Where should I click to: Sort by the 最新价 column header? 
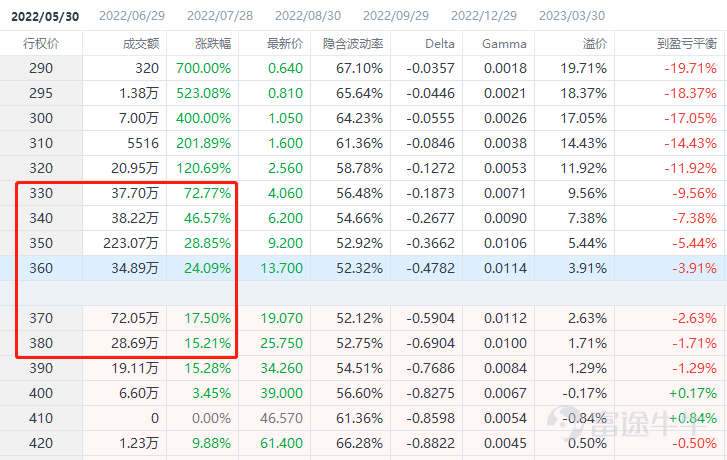coord(285,44)
